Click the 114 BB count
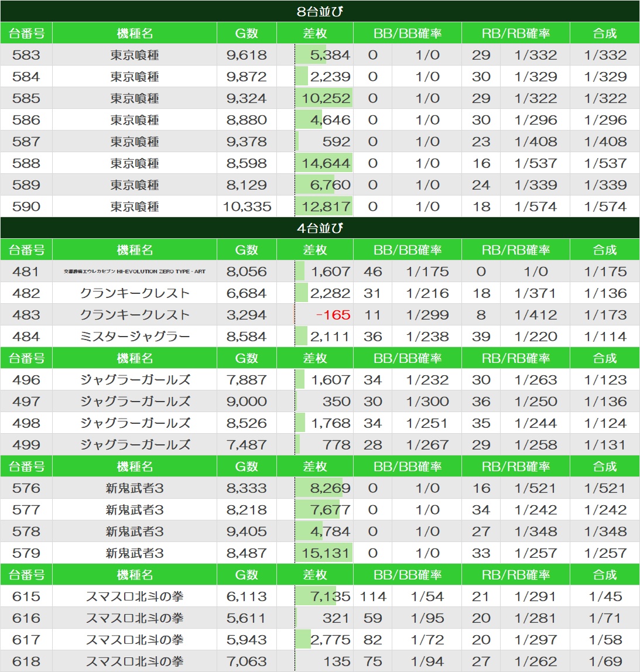The width and height of the screenshot is (640, 672). (373, 596)
